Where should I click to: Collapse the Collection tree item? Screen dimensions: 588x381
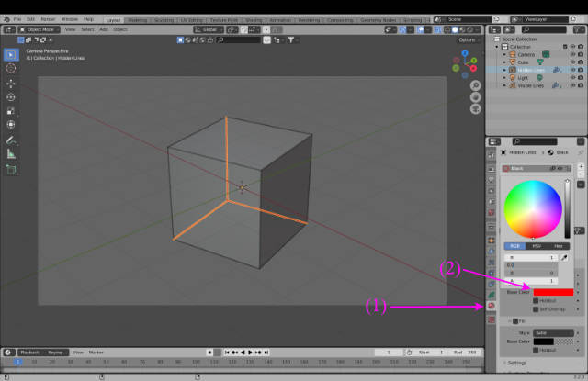[497, 47]
